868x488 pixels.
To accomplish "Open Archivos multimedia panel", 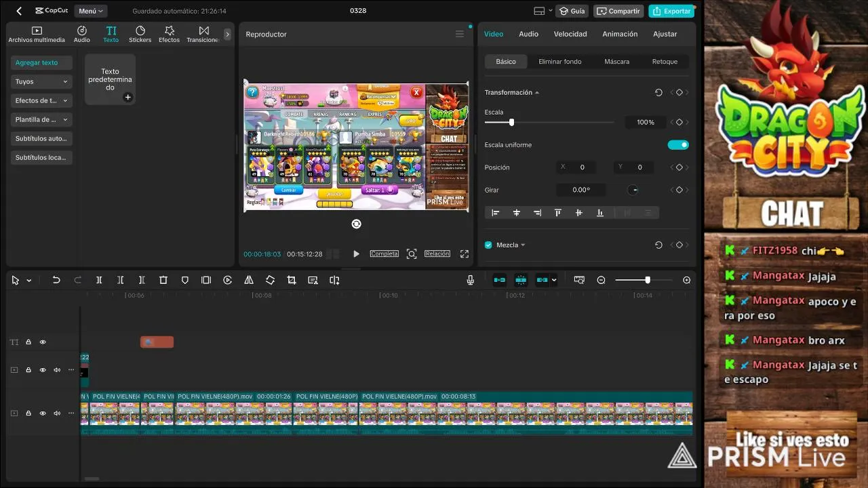I will [37, 34].
